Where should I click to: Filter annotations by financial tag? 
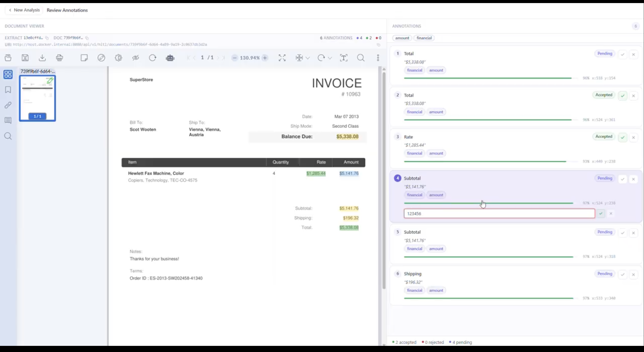[424, 38]
